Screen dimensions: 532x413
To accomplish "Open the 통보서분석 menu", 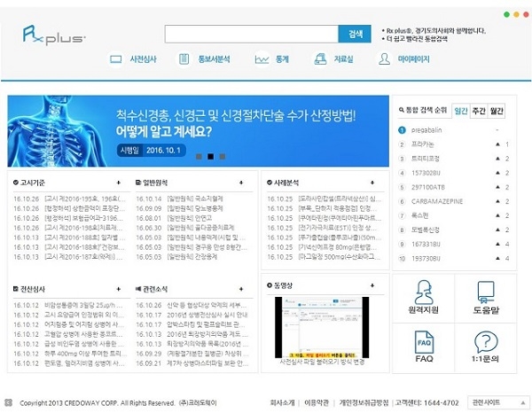I will click(x=214, y=59).
